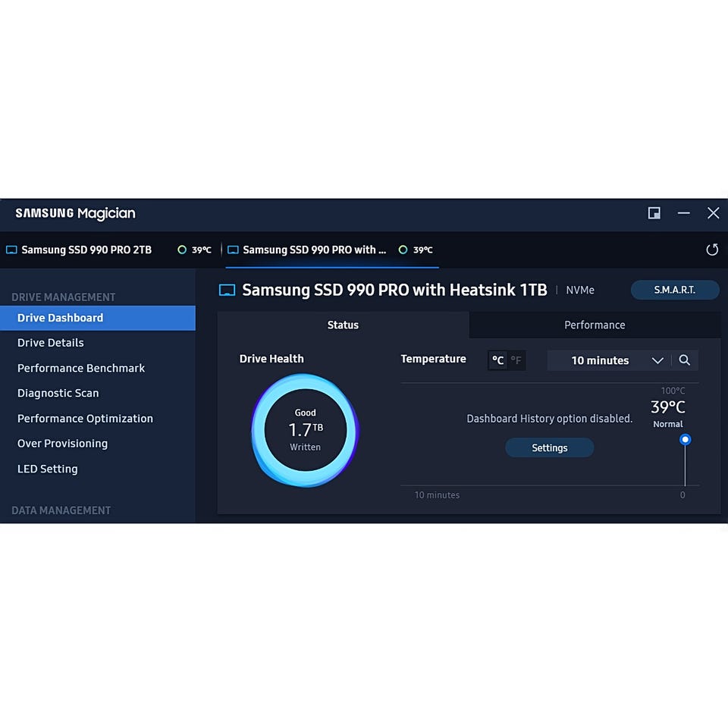Click the Temperature label
Image resolution: width=728 pixels, height=722 pixels.
tap(433, 359)
